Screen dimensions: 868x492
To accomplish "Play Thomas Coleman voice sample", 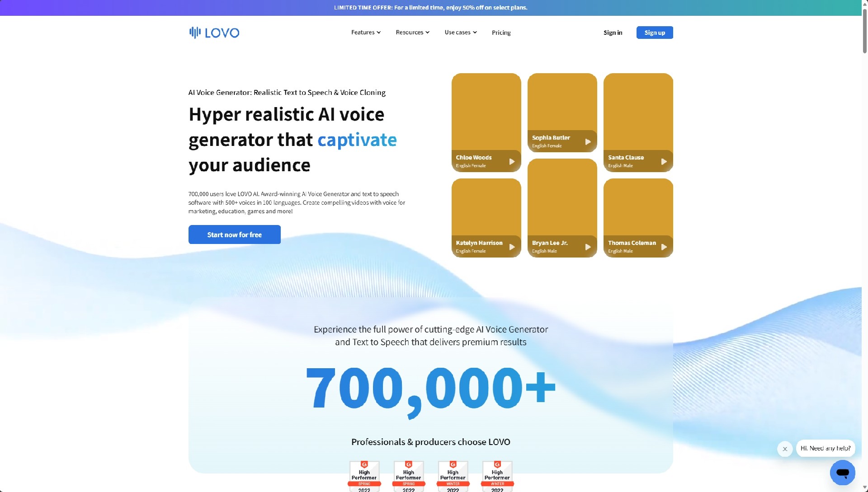I will [x=664, y=247].
